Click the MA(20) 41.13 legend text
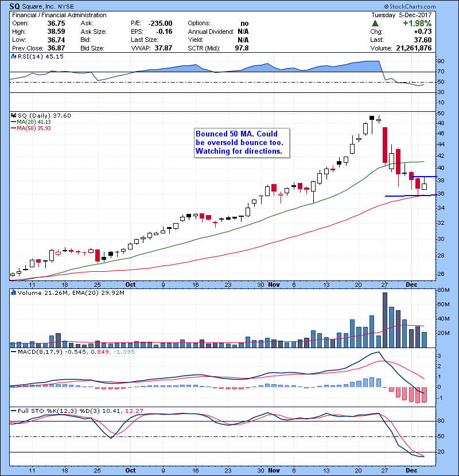Viewport: 459px width, 476px height. (x=34, y=122)
